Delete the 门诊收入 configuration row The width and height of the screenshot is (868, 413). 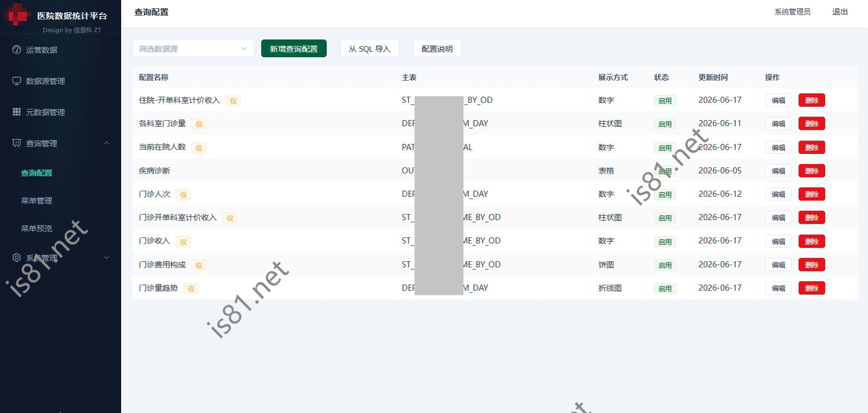pyautogui.click(x=812, y=241)
